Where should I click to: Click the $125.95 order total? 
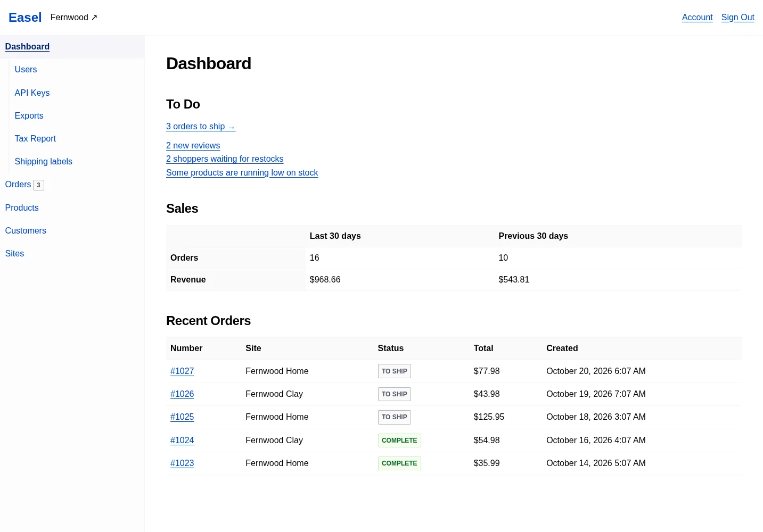(489, 417)
